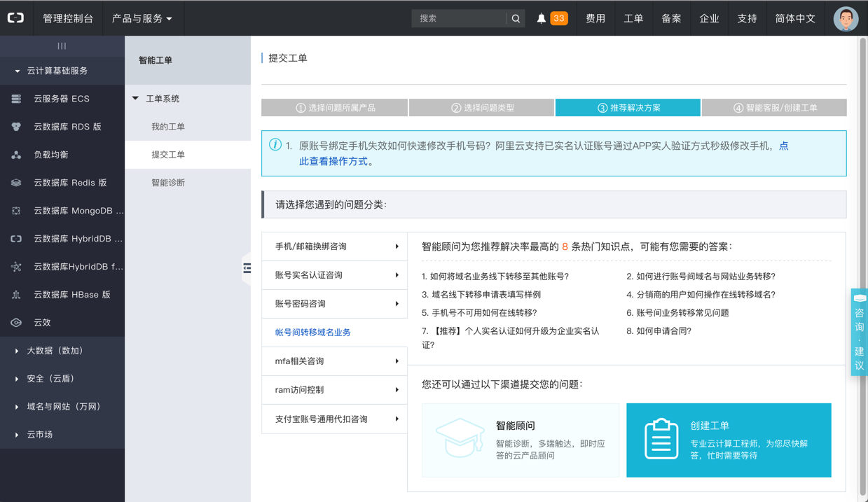Click the 智能顾问 graduation cap icon
This screenshot has height=502, width=868.
(x=460, y=438)
